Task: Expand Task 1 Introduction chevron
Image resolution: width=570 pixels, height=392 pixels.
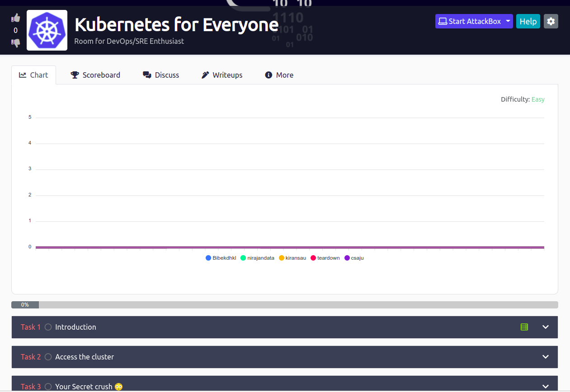Action: [546, 327]
